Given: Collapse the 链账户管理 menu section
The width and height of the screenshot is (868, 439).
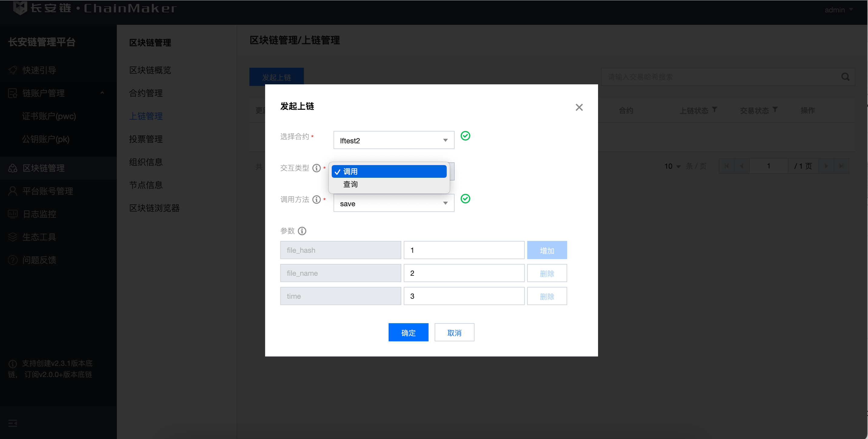Looking at the screenshot, I should click(x=102, y=93).
